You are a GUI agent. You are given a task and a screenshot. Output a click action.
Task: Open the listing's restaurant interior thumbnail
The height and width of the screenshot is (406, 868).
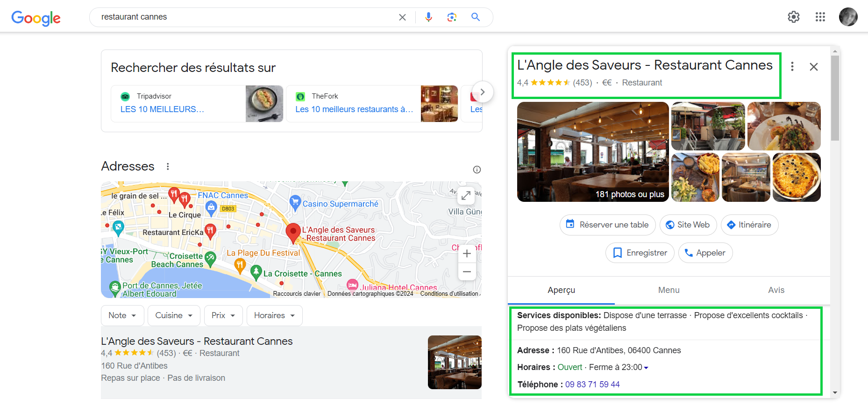coord(455,363)
